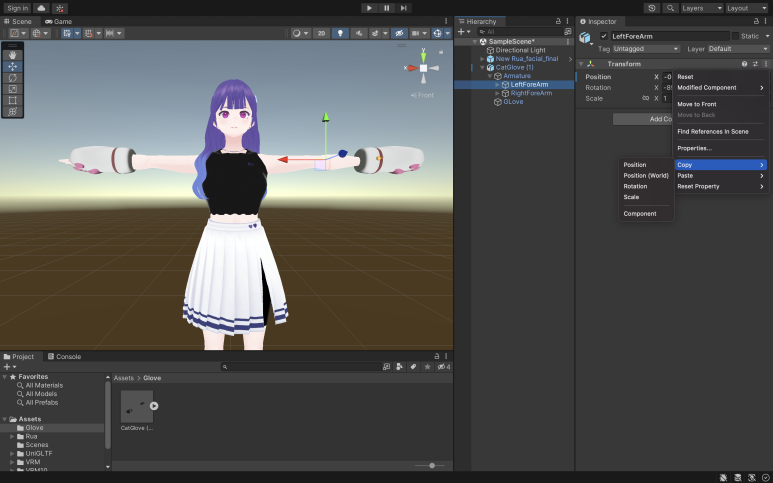Toggle Gizmos visibility button
This screenshot has width=773, height=483.
tap(437, 33)
